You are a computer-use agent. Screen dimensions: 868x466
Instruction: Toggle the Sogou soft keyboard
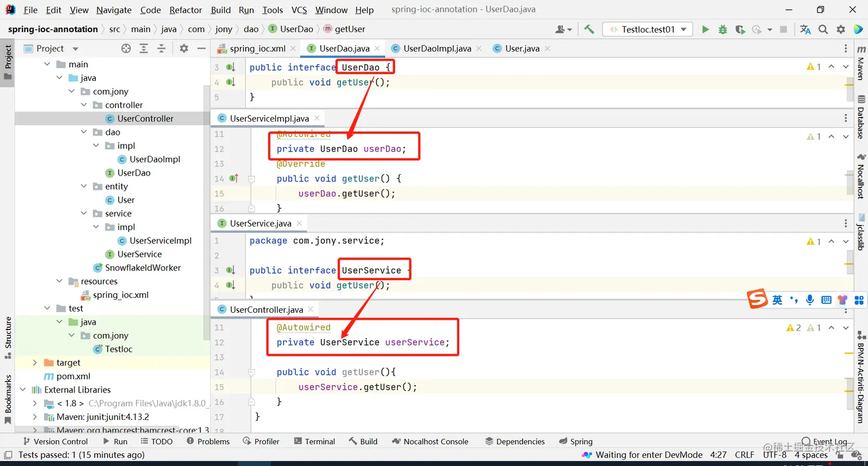tap(826, 300)
